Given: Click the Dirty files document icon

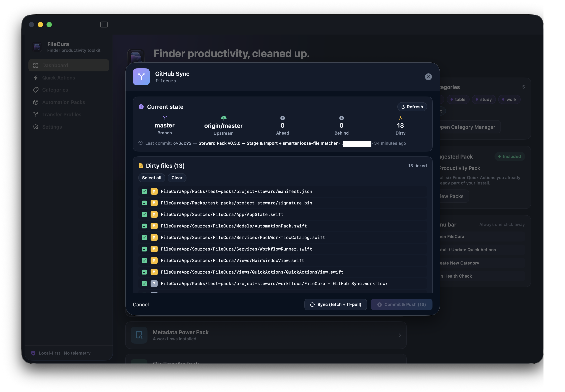Looking at the screenshot, I should click(141, 166).
